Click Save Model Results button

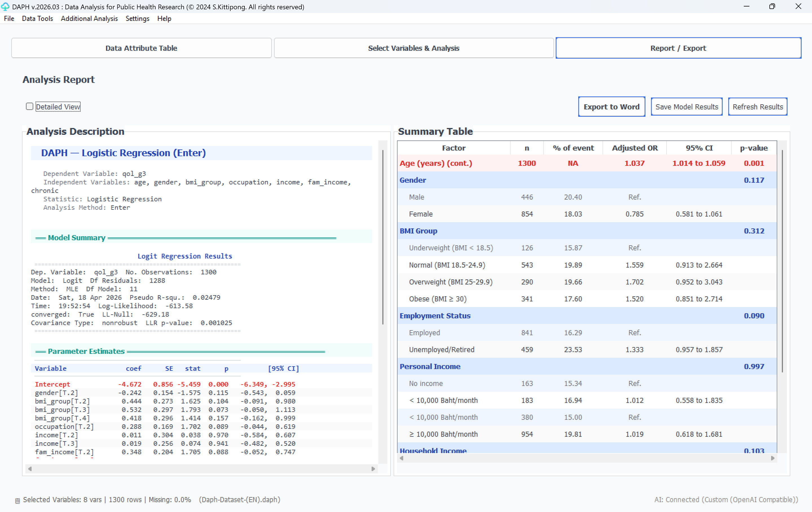[x=686, y=107]
